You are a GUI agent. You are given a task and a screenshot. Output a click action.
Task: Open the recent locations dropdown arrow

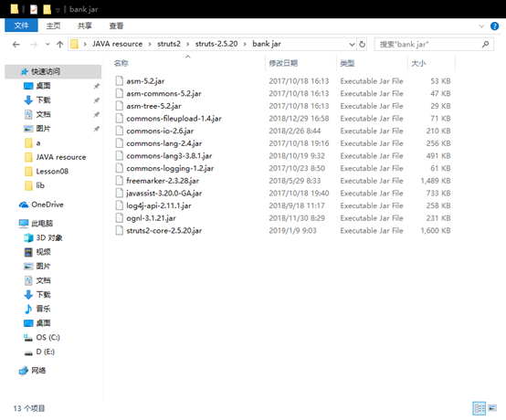click(x=47, y=45)
